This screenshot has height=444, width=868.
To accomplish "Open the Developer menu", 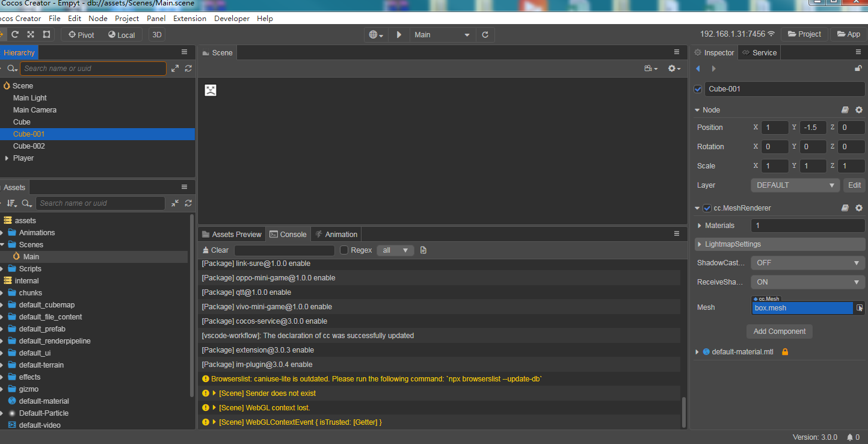I will [x=232, y=19].
